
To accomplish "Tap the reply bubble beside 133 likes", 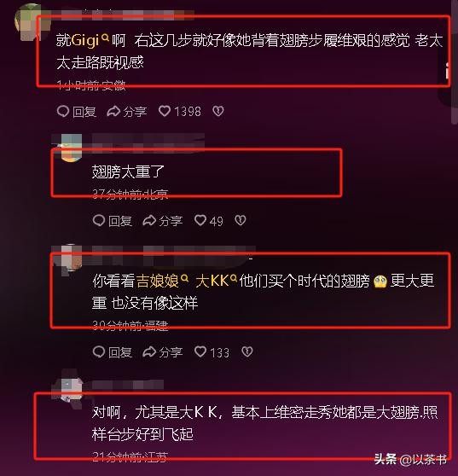I will [99, 351].
